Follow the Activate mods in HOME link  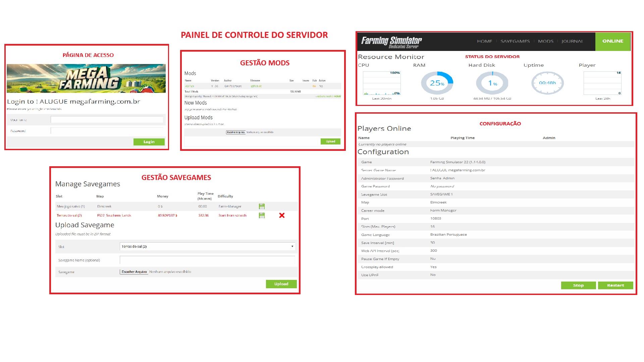(328, 96)
